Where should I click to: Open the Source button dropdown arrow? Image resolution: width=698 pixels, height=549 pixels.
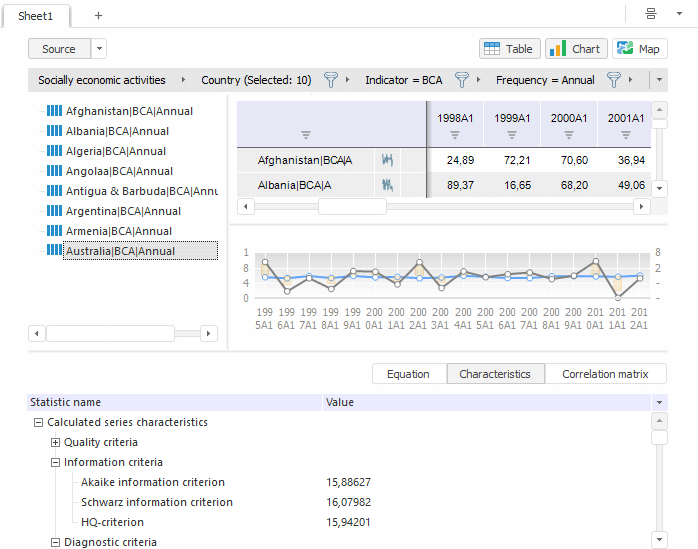pos(99,49)
